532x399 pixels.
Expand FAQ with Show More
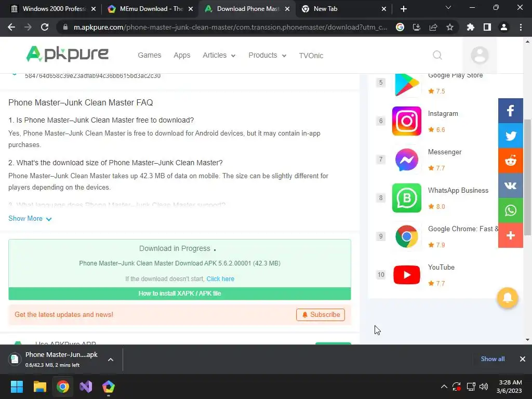[30, 219]
